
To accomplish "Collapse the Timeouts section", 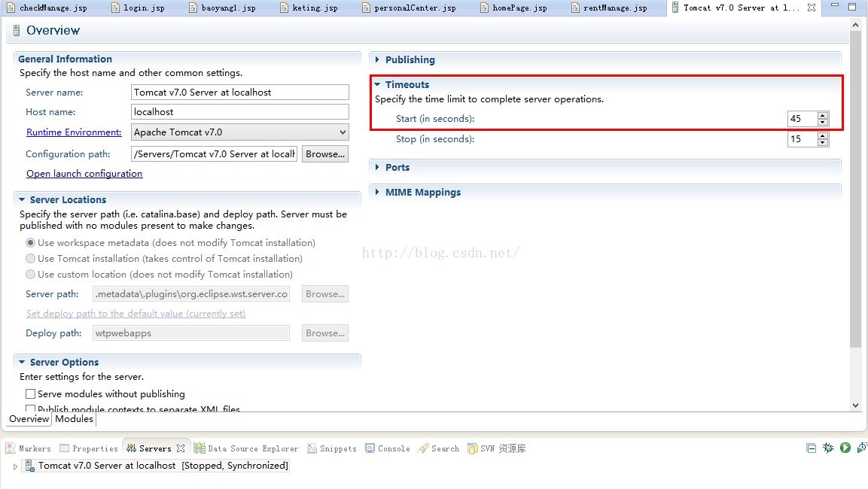I will [377, 84].
